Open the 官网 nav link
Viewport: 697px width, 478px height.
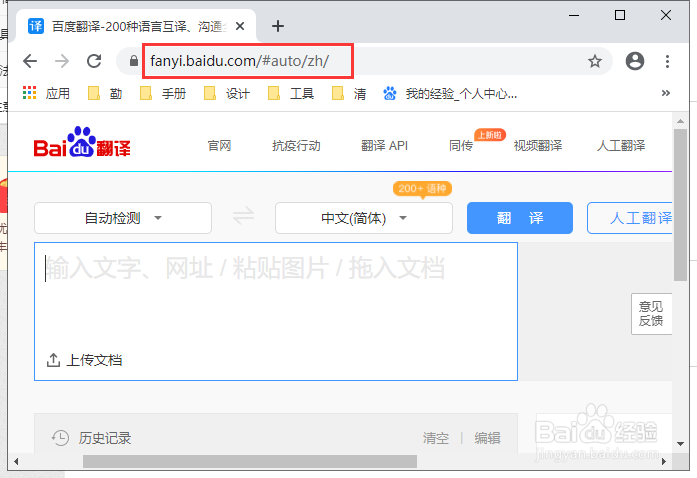[219, 145]
